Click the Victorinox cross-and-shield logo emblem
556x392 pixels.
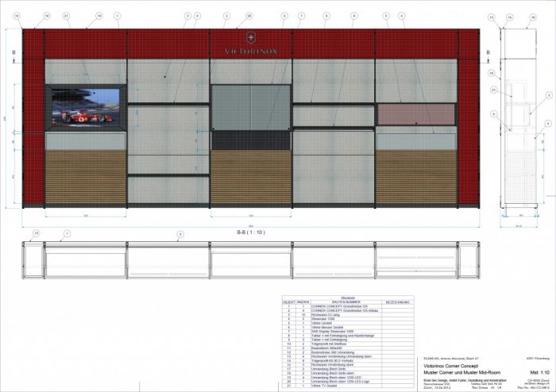pos(252,37)
